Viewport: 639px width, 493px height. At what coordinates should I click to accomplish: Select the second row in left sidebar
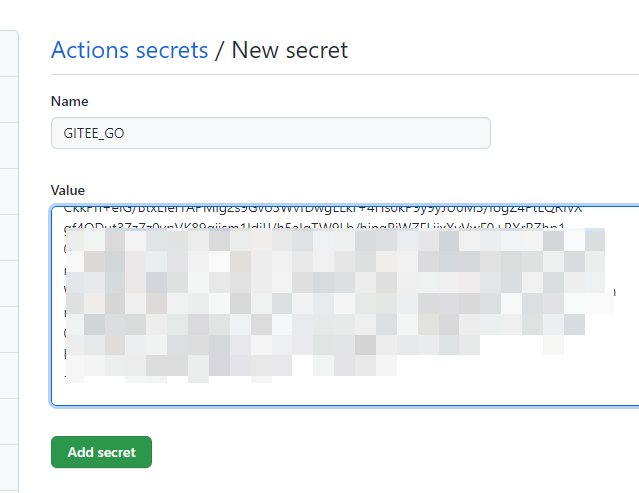pyautogui.click(x=9, y=99)
